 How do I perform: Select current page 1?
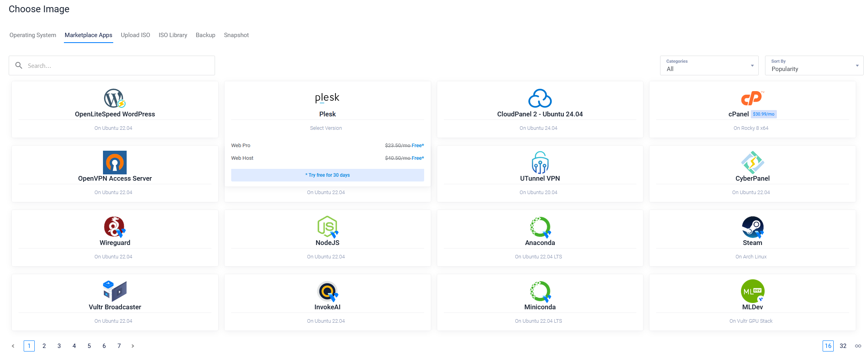click(x=29, y=346)
